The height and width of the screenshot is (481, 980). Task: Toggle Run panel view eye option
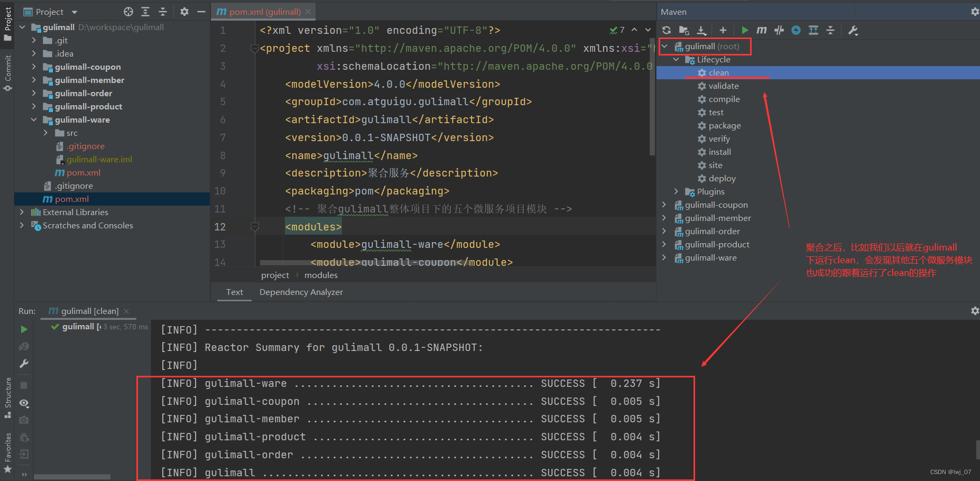tap(24, 403)
